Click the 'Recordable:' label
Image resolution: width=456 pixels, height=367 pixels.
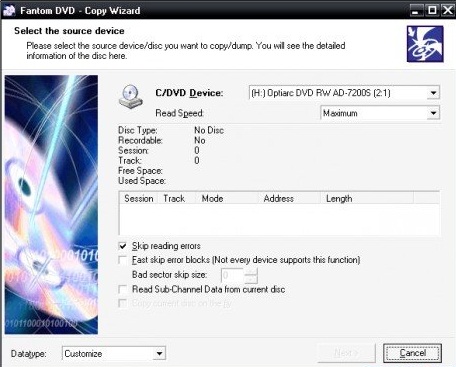coord(140,140)
